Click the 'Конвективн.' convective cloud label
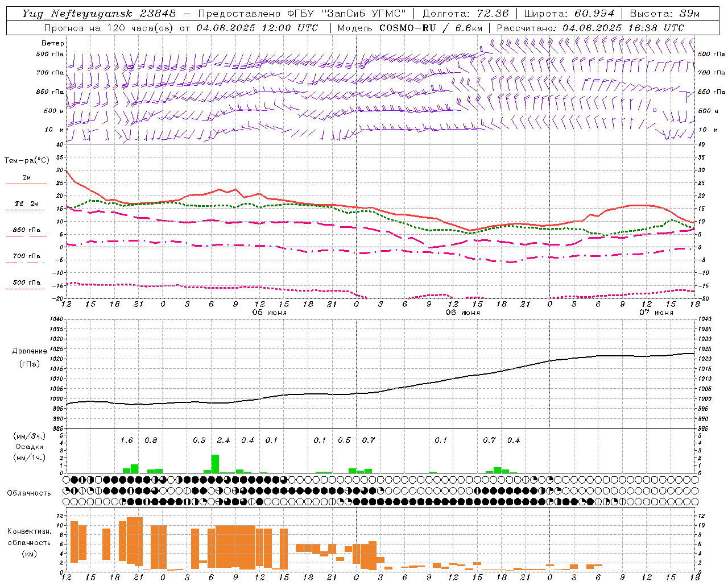The width and height of the screenshot is (728, 582). point(29,531)
